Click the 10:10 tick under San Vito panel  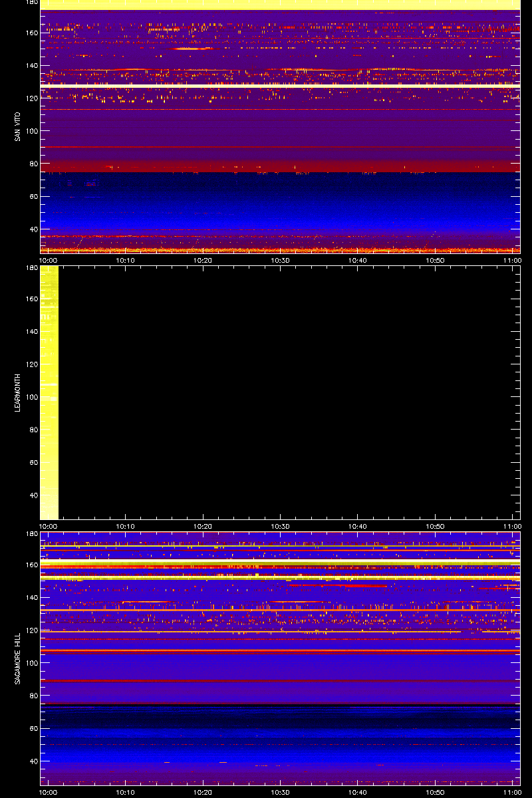(126, 260)
